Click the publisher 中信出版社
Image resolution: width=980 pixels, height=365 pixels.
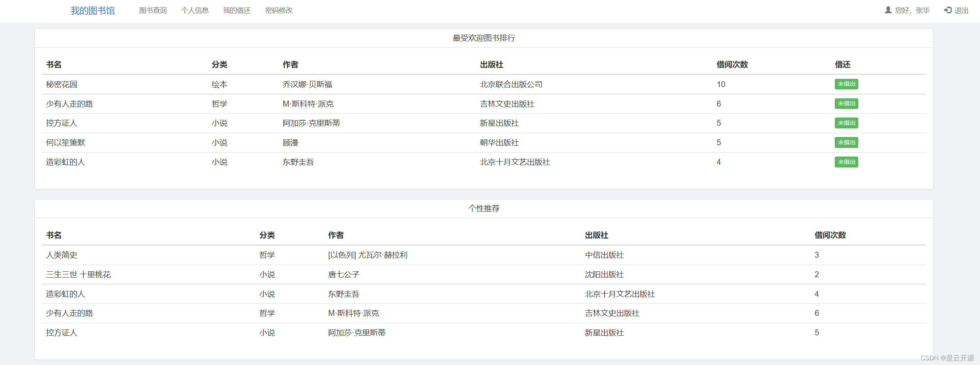[x=604, y=255]
